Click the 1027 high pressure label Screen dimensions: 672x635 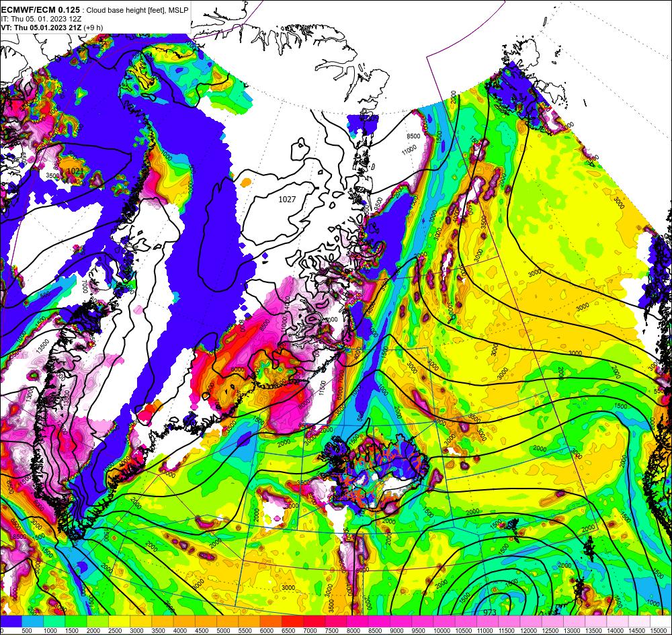point(287,200)
